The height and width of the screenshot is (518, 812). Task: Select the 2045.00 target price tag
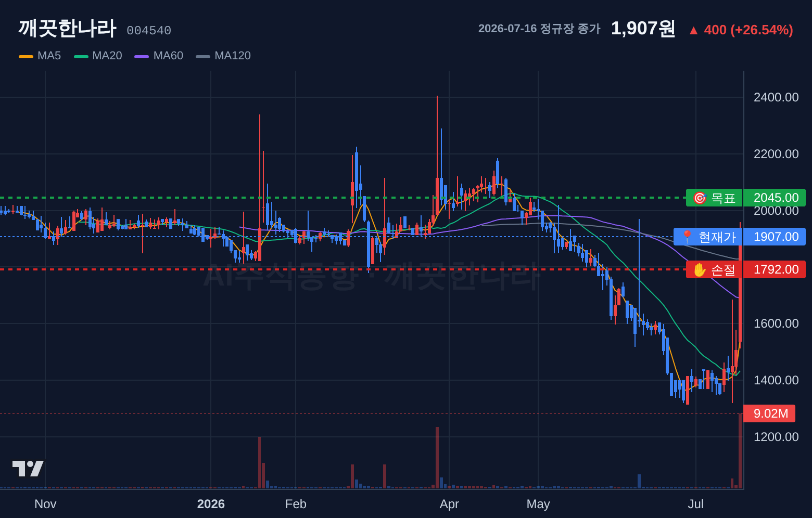coord(775,198)
